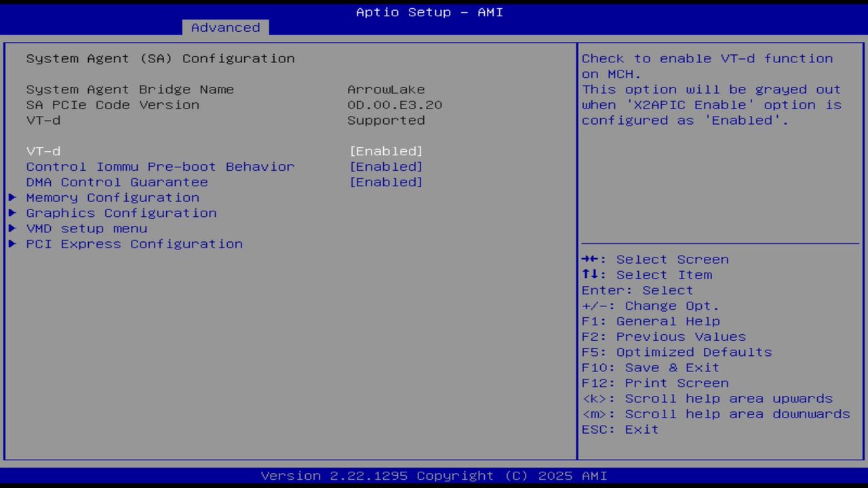Select the VT-d Enabled option

tap(386, 150)
